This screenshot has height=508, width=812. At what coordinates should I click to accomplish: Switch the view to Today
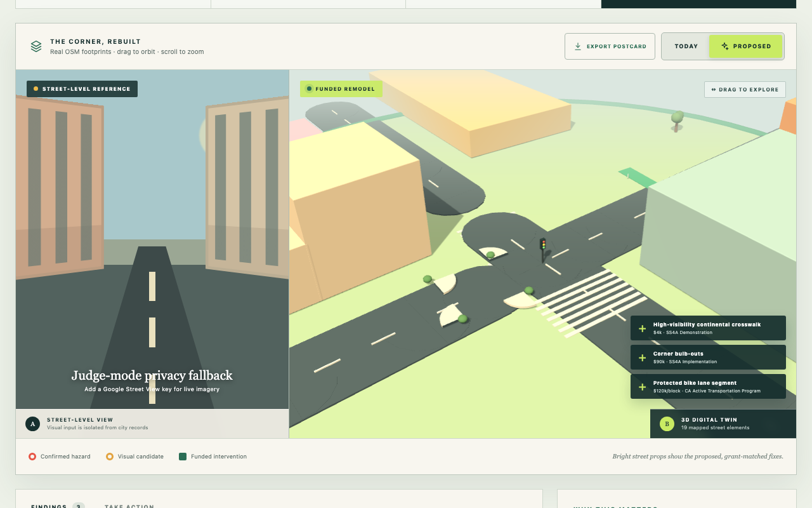tap(686, 46)
